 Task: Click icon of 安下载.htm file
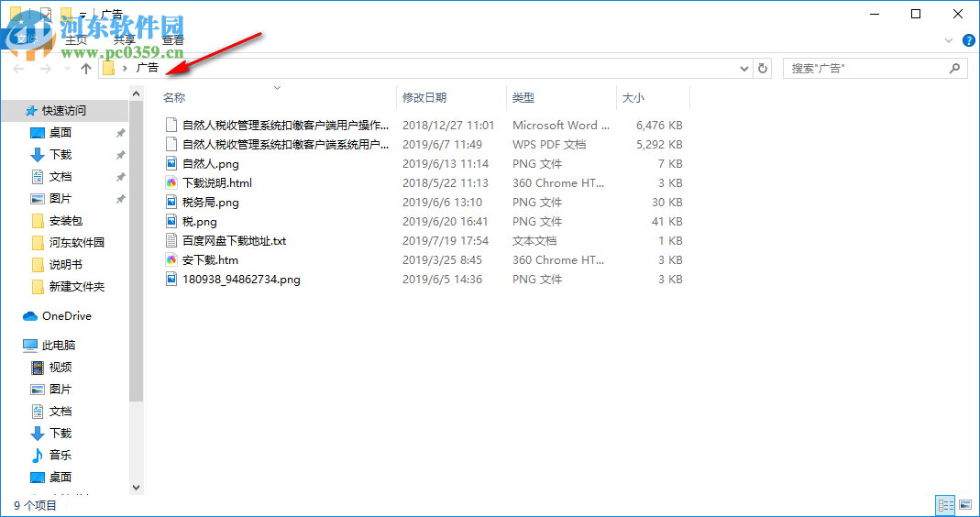click(x=171, y=260)
